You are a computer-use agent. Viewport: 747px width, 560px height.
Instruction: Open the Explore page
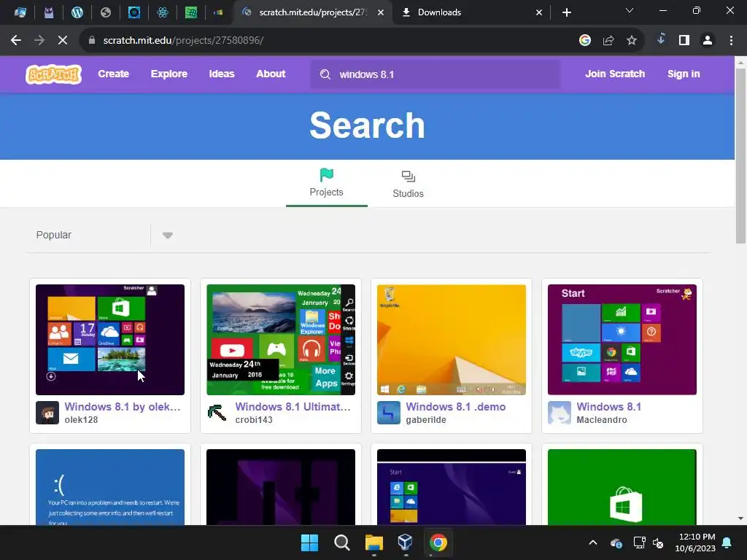[x=169, y=74]
